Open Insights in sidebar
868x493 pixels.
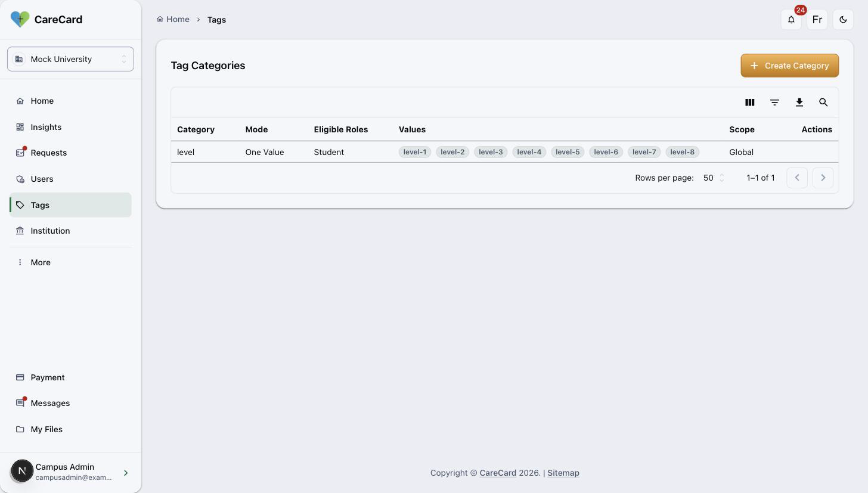70,127
